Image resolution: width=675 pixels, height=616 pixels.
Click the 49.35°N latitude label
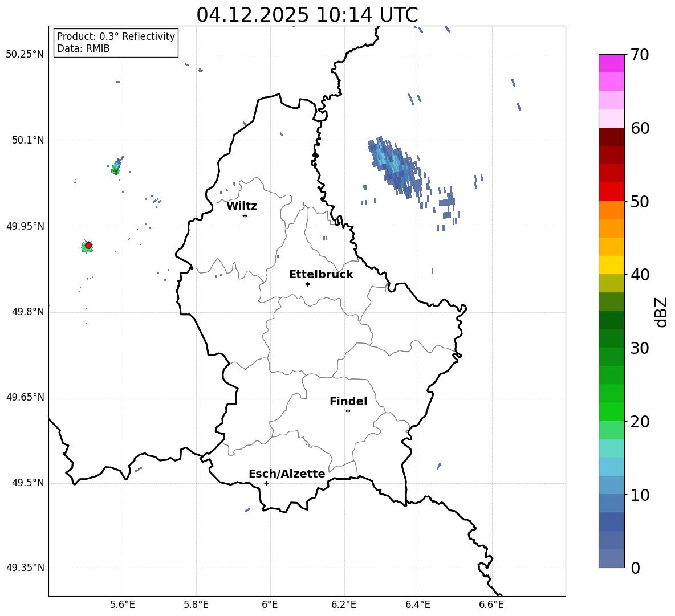click(x=25, y=568)
